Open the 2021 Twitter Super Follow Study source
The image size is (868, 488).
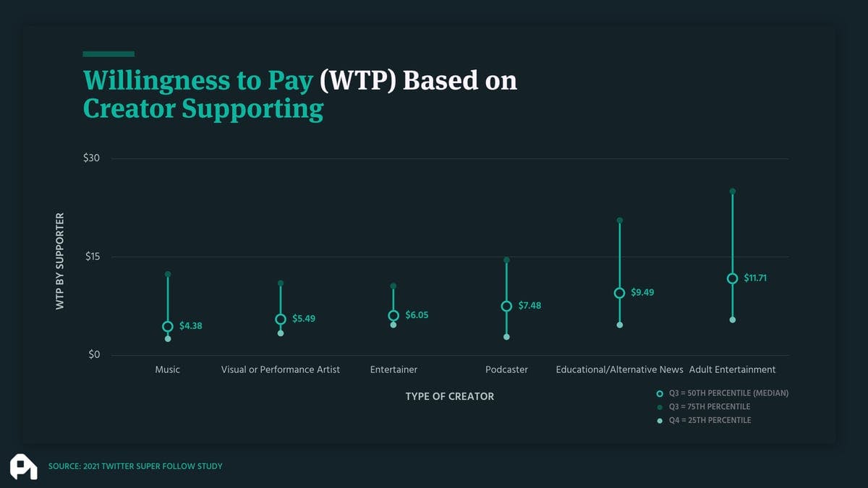point(135,466)
